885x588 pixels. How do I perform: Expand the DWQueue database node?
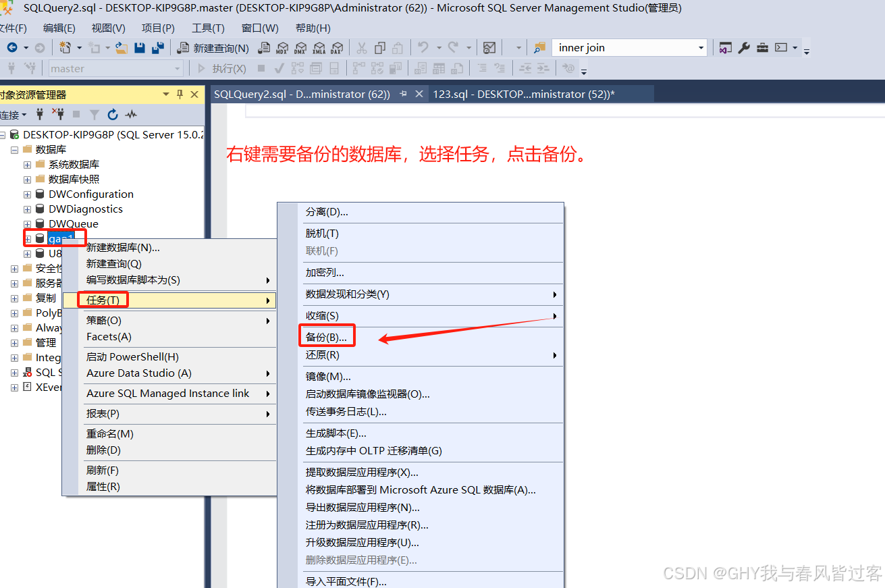[27, 224]
